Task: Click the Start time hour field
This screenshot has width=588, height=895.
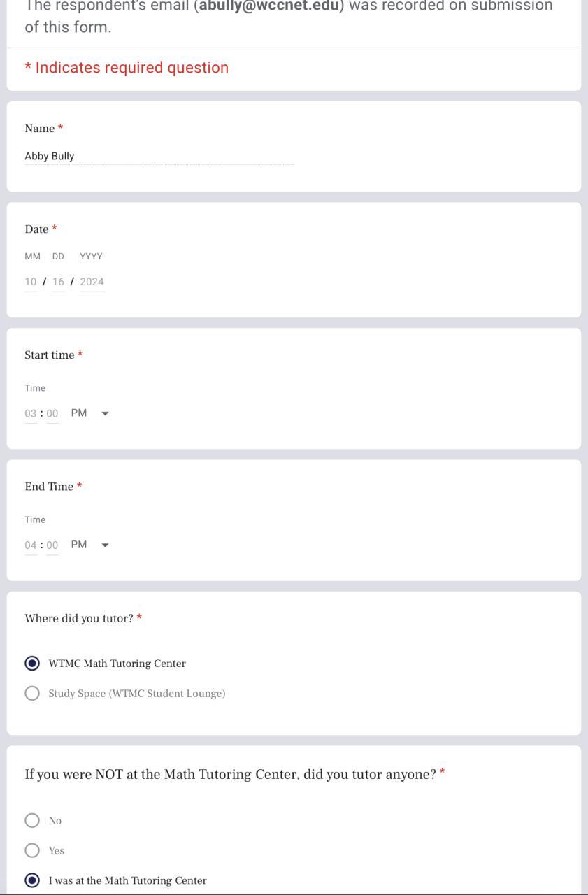Action: tap(31, 413)
